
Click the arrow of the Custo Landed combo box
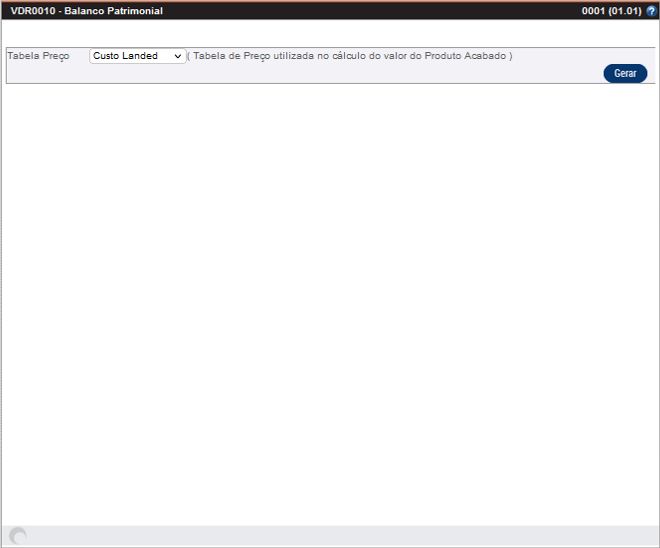pyautogui.click(x=178, y=56)
